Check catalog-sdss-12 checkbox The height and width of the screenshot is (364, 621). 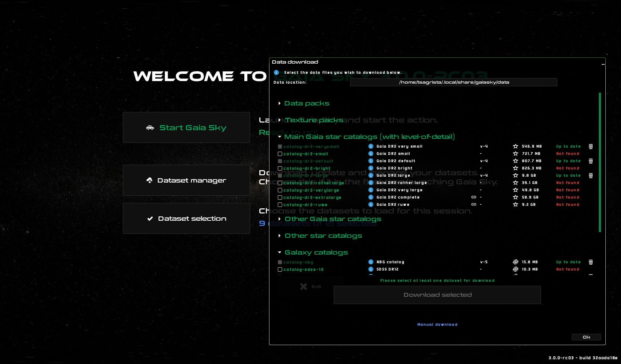[280, 269]
